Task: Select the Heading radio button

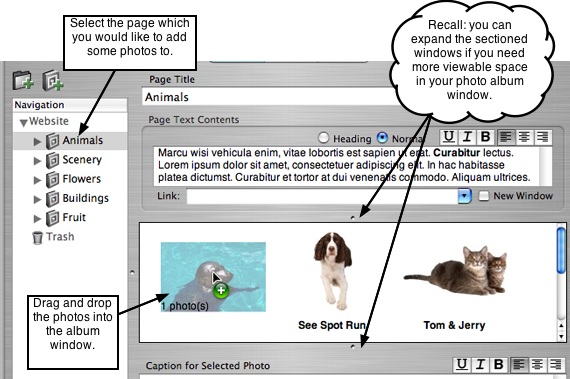Action: coord(323,138)
